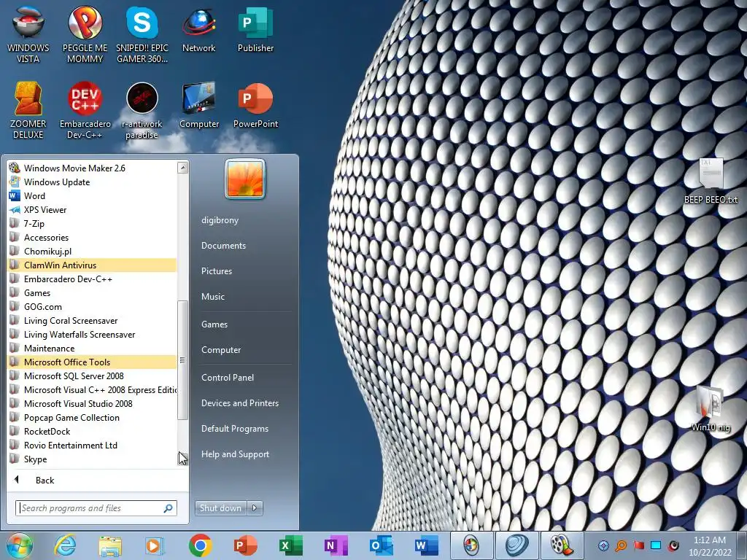Open the Movie Maker taskbar button
This screenshot has height=560, width=747.
click(561, 545)
